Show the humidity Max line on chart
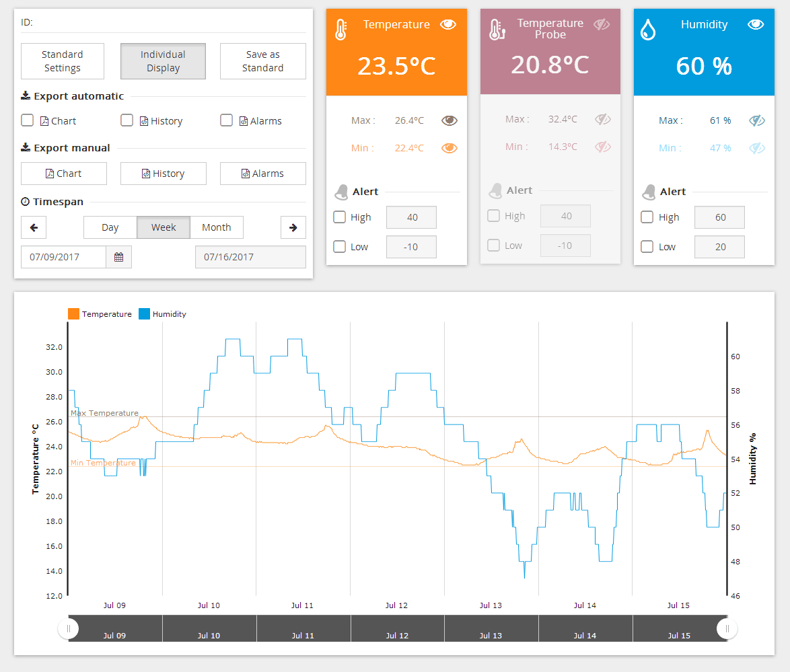Image resolution: width=790 pixels, height=672 pixels. [757, 120]
